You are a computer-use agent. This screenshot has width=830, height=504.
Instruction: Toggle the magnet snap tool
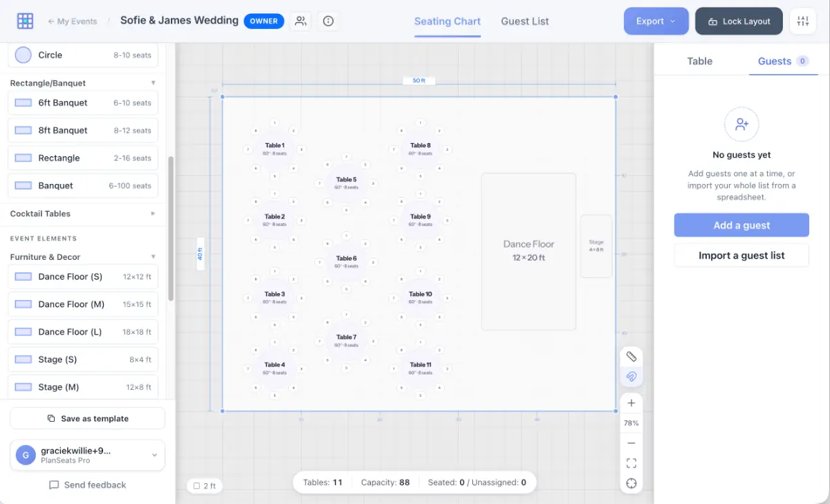(631, 377)
